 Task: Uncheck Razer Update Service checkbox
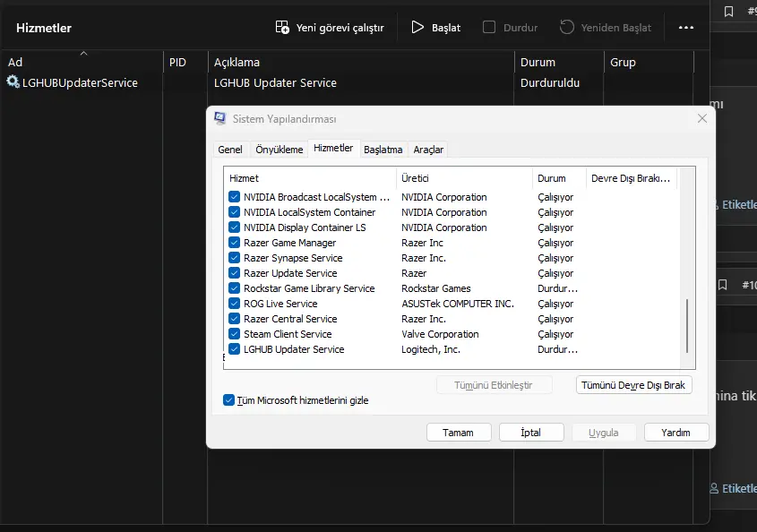point(234,273)
